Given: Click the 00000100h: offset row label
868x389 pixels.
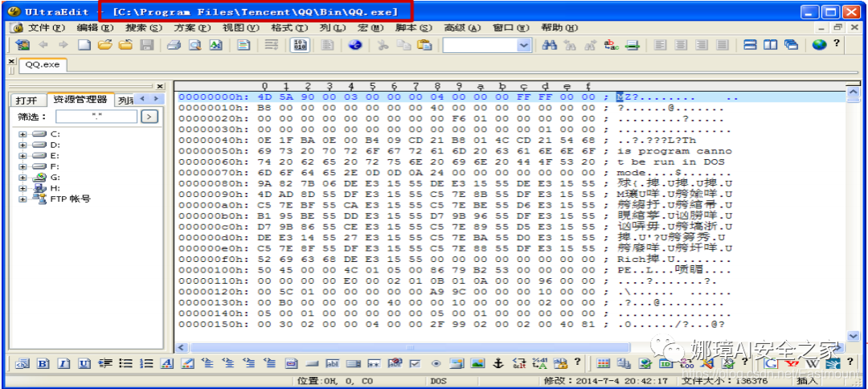Looking at the screenshot, I should [x=214, y=270].
